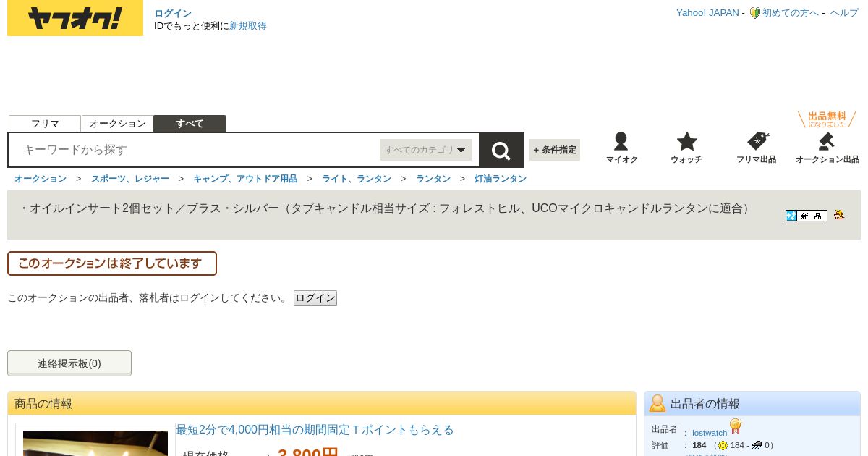Open the ウォッチ star icon

[x=686, y=148]
